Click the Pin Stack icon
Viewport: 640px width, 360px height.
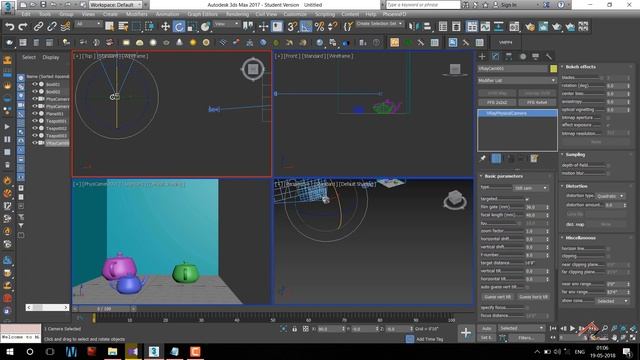click(x=482, y=158)
